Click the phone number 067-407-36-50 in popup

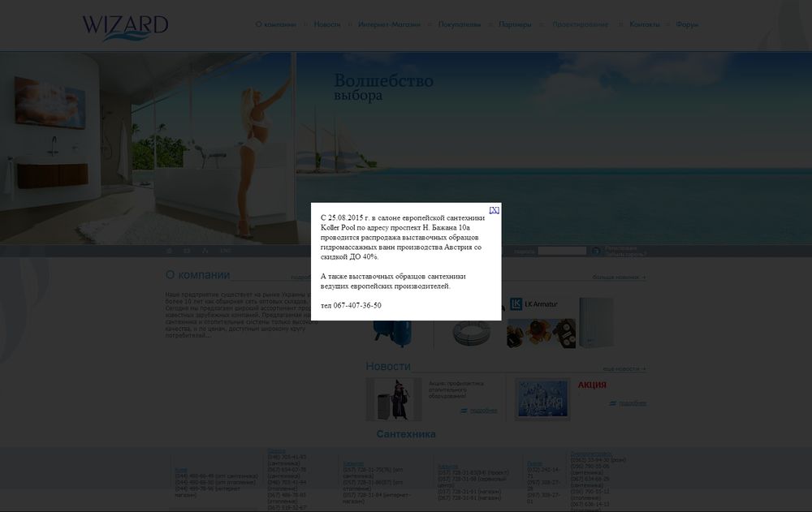tap(357, 305)
